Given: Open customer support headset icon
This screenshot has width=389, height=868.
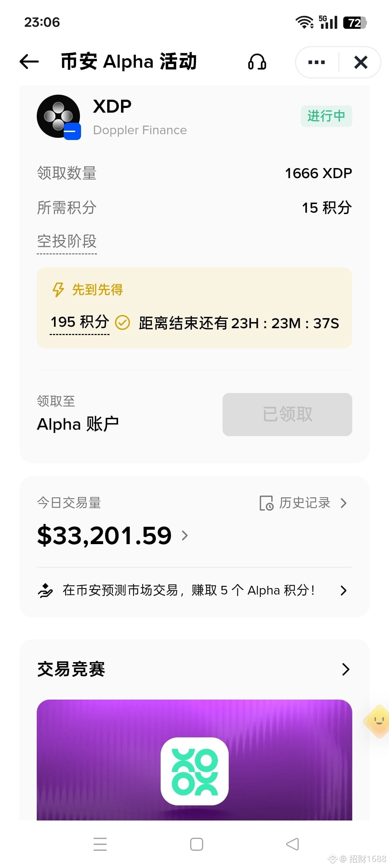Looking at the screenshot, I should click(x=257, y=62).
